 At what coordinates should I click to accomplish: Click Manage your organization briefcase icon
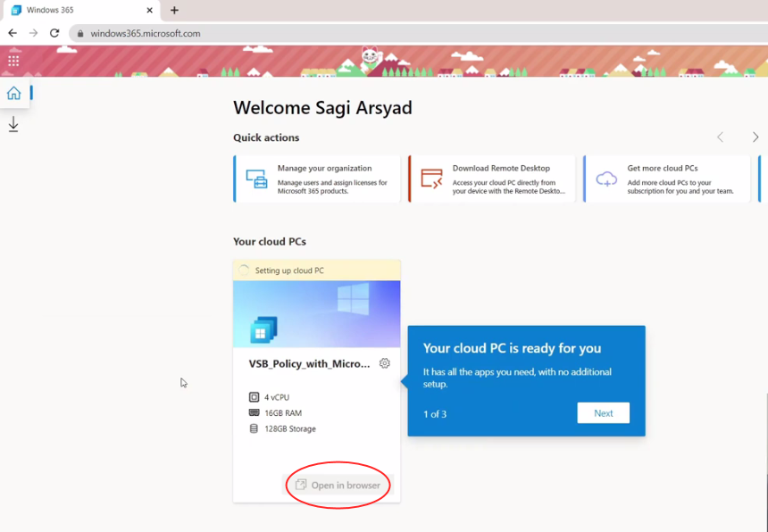point(256,179)
